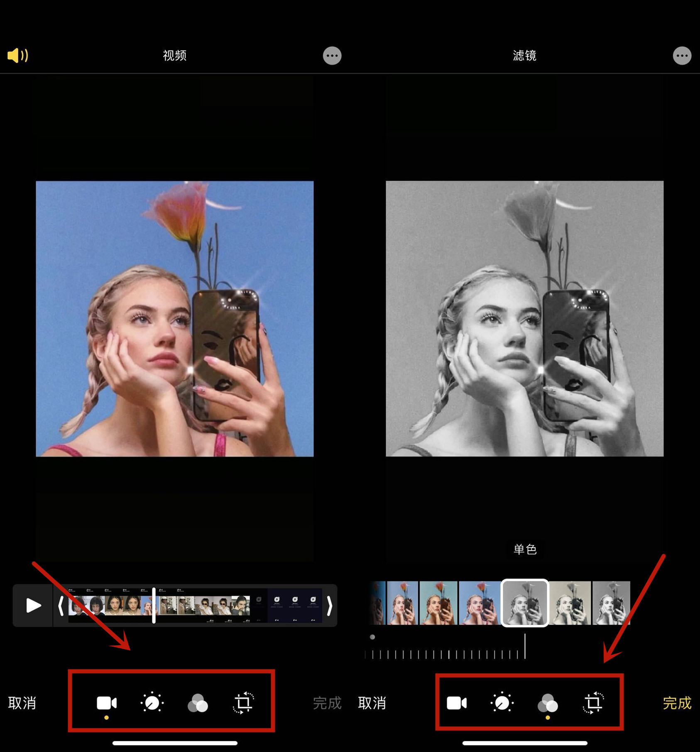The height and width of the screenshot is (752, 700).
Task: Click the left trim handle on the video timeline
Action: click(61, 606)
